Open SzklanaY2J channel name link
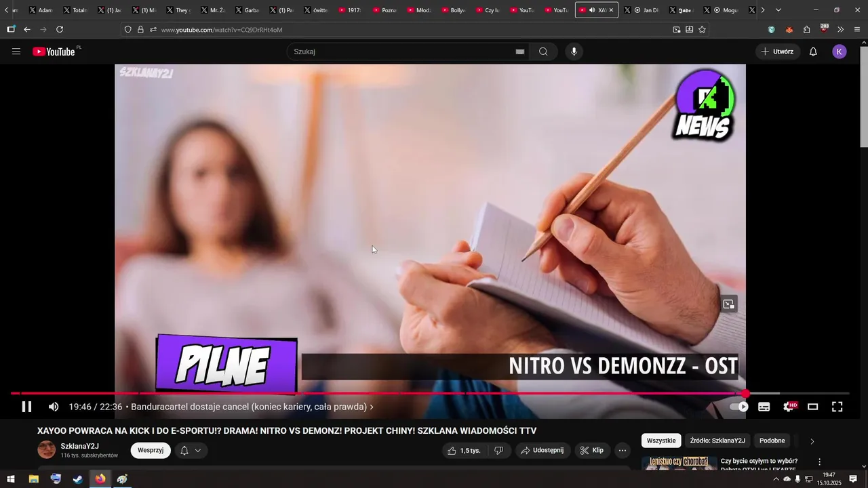Viewport: 868px width, 488px height. [80, 446]
